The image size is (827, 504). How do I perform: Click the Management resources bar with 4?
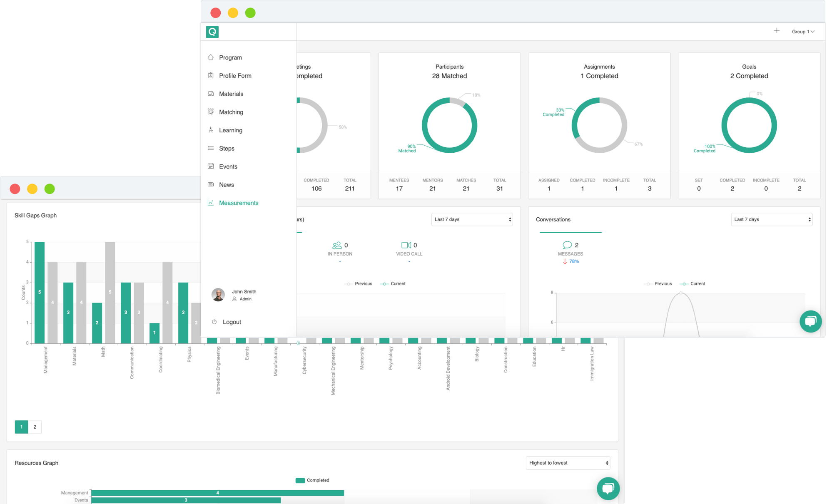pos(217,493)
